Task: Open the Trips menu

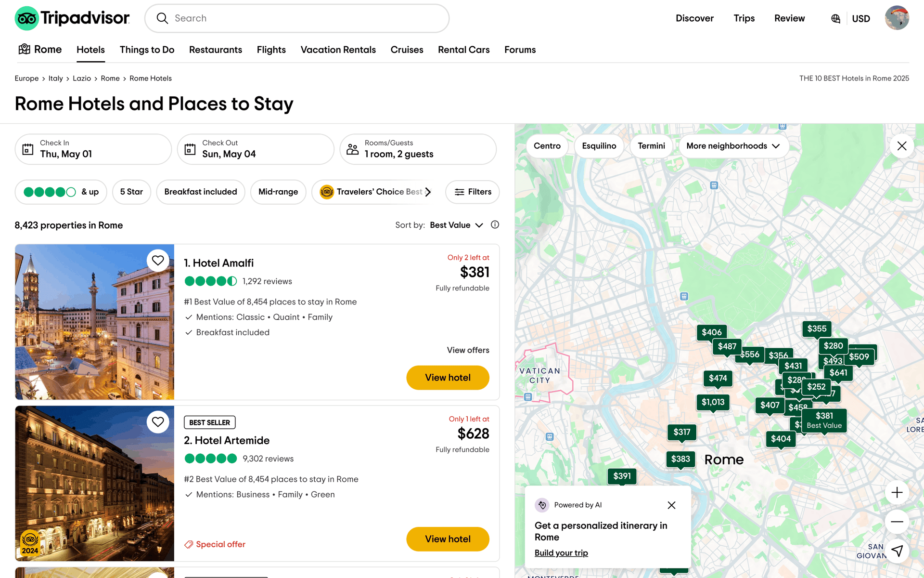Action: (x=744, y=18)
